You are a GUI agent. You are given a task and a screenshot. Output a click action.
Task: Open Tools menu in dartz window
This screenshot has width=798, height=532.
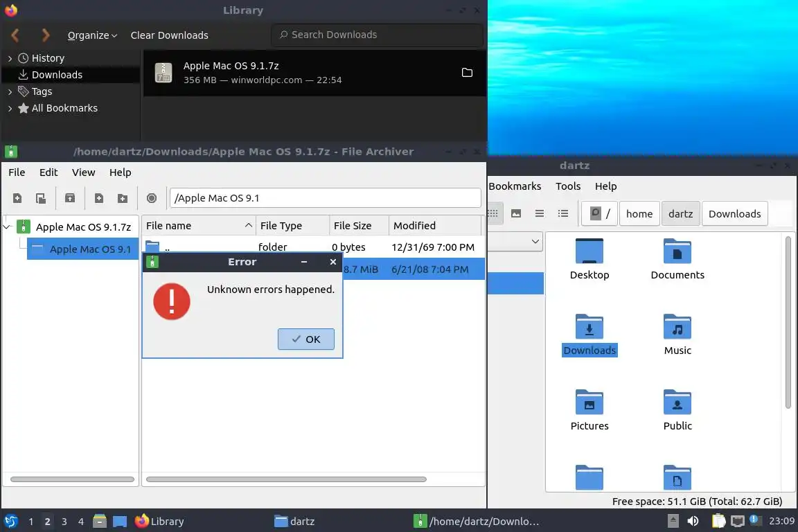point(568,186)
